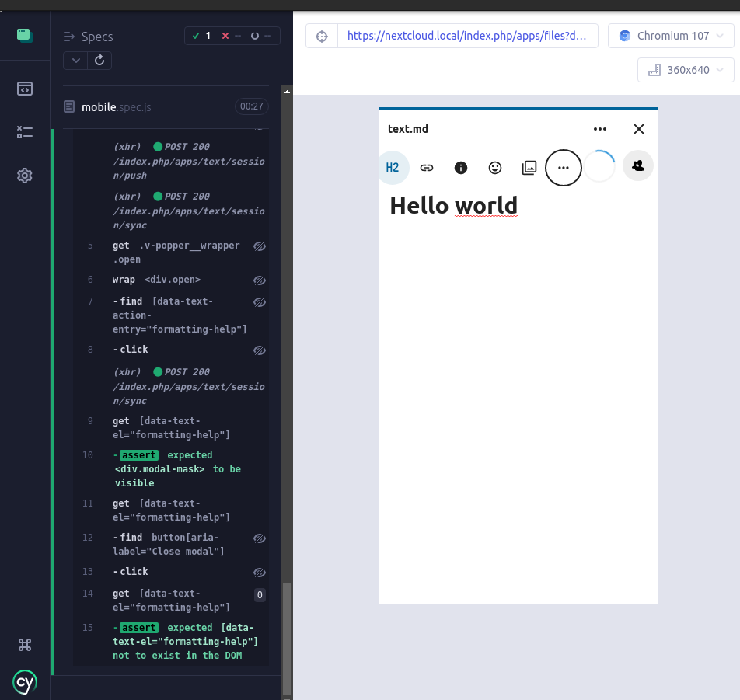Click the nextcloud.local URL address field

467,35
